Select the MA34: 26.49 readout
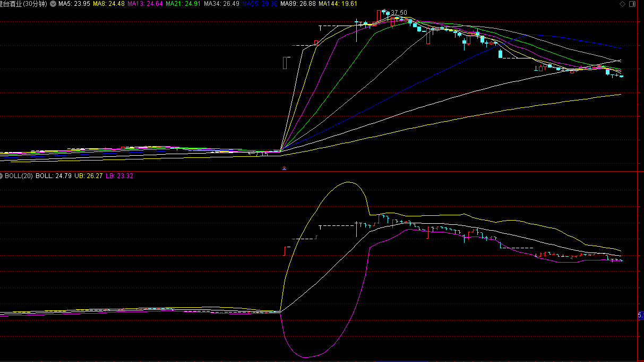This screenshot has width=644, height=362. (221, 4)
